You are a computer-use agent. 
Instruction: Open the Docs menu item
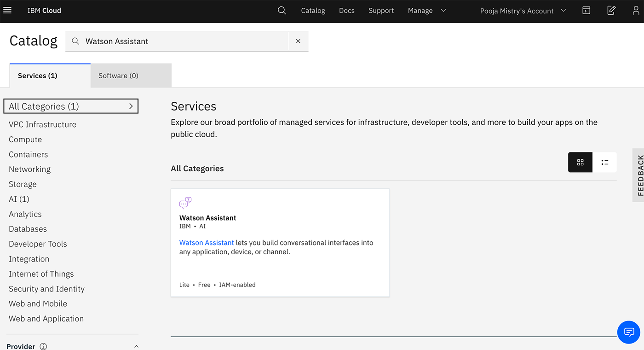point(347,11)
